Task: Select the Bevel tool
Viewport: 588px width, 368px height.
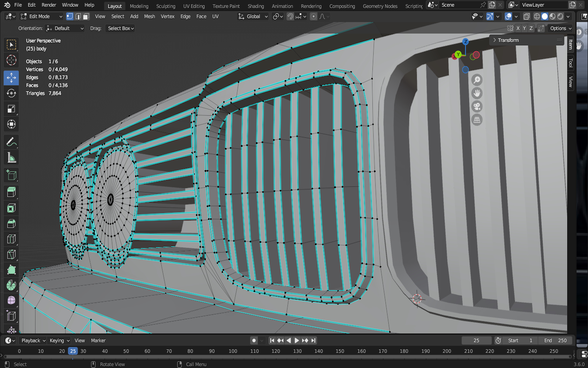Action: click(11, 224)
